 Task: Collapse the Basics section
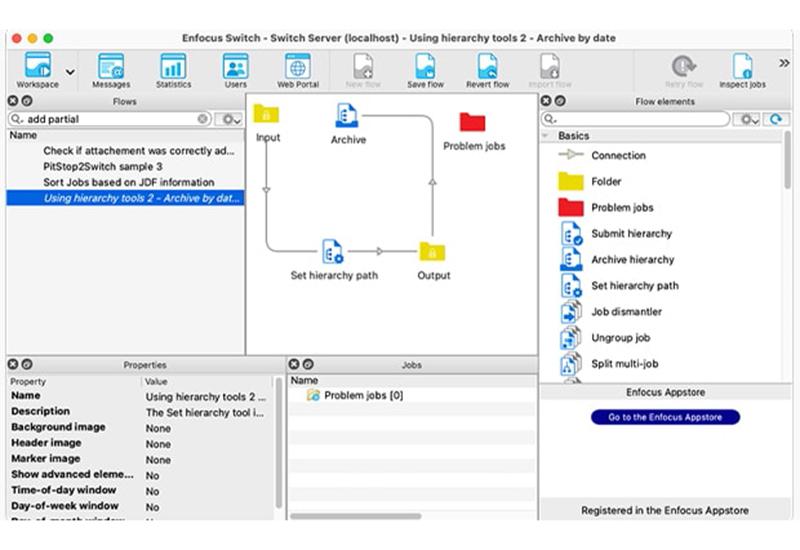pyautogui.click(x=545, y=136)
